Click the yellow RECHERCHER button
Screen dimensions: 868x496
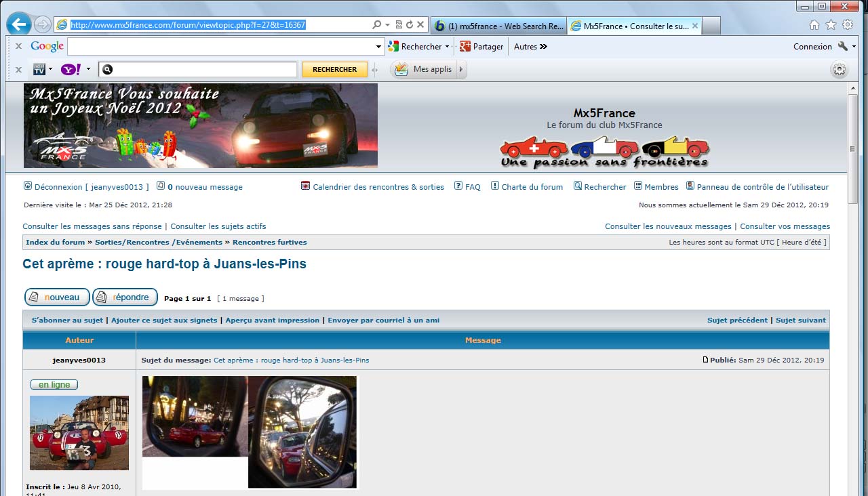pos(334,69)
